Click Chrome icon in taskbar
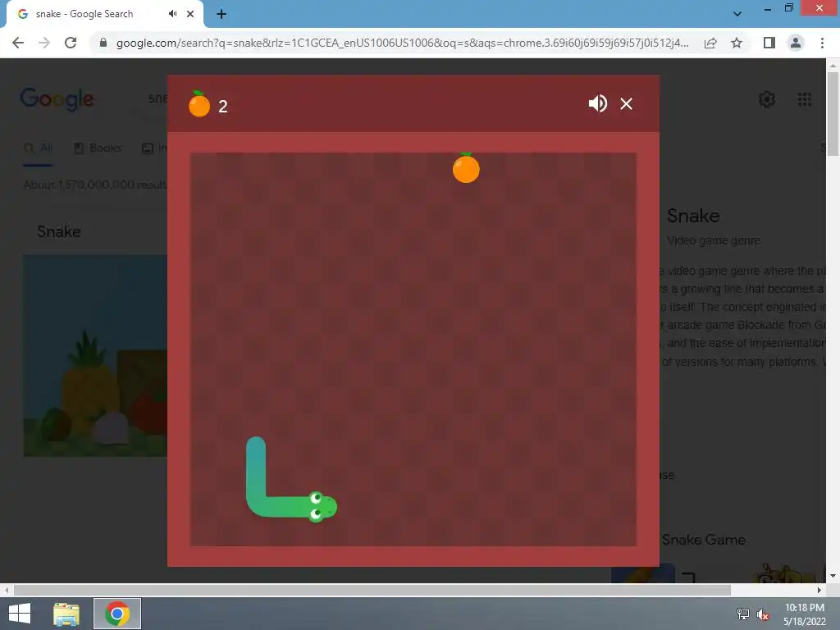This screenshot has height=630, width=840. click(117, 614)
